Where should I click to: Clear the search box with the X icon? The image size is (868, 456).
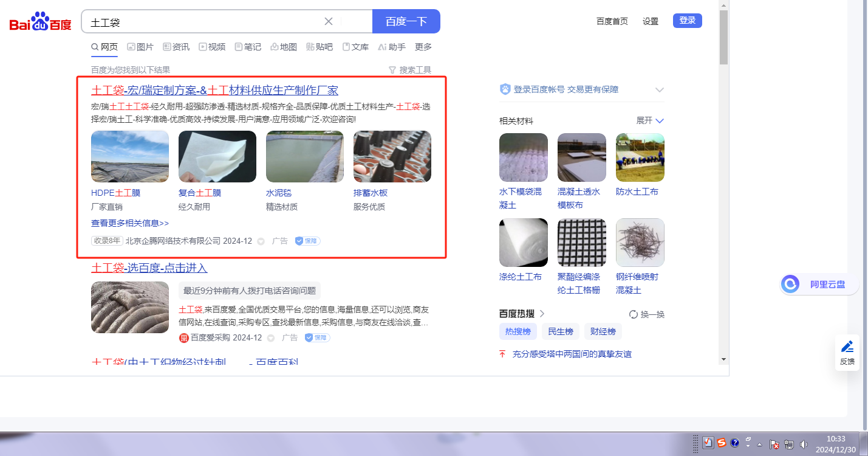329,21
